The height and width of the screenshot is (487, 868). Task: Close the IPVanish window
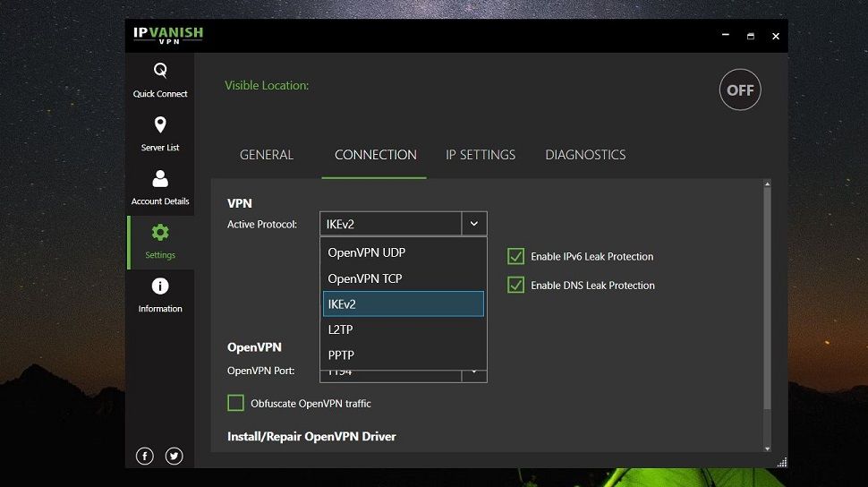point(776,36)
